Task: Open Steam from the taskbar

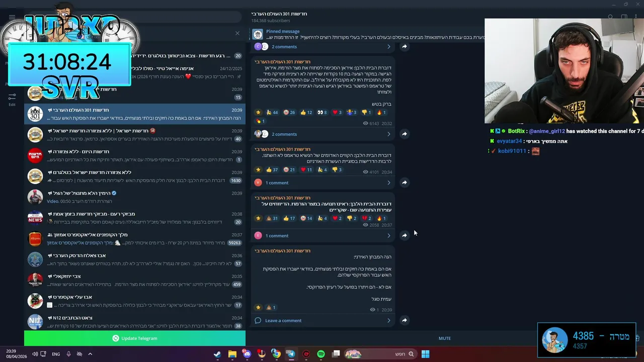Action: [x=217, y=354]
